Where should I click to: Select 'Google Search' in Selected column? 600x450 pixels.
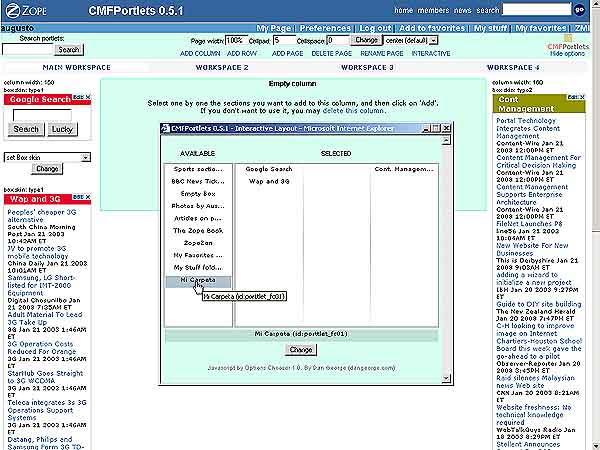pyautogui.click(x=269, y=169)
